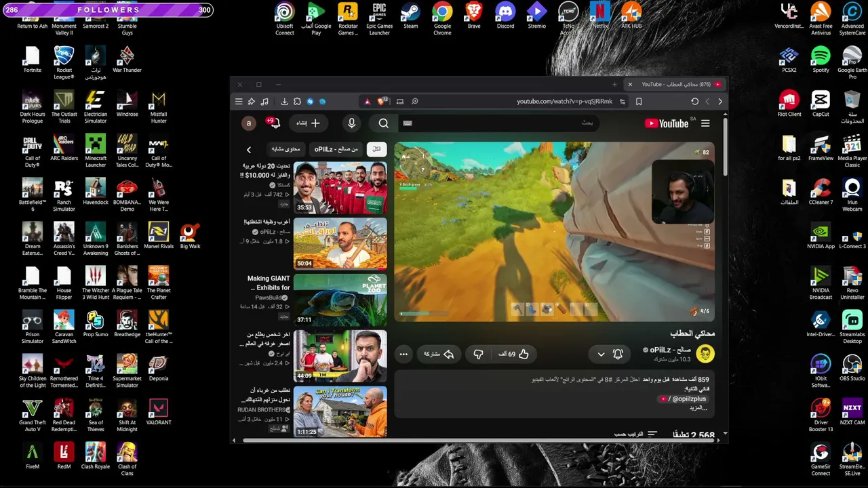Viewport: 868px width, 488px height.
Task: Open Stremio desktop shortcut
Action: [x=536, y=16]
